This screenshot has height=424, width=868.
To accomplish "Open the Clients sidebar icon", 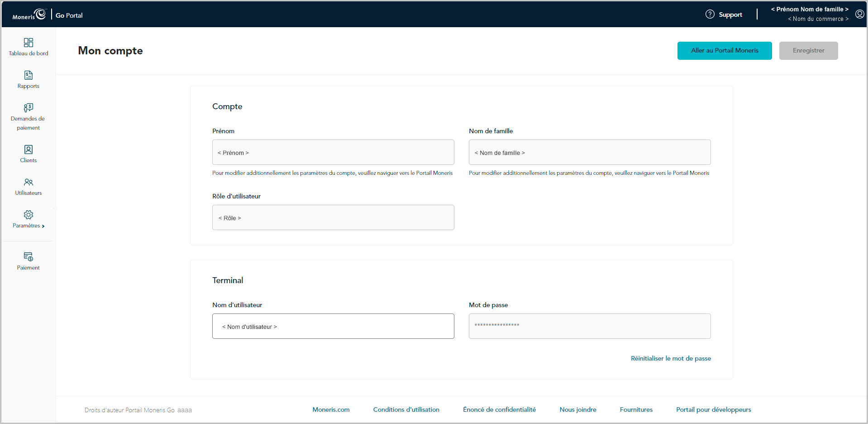I will click(x=29, y=149).
